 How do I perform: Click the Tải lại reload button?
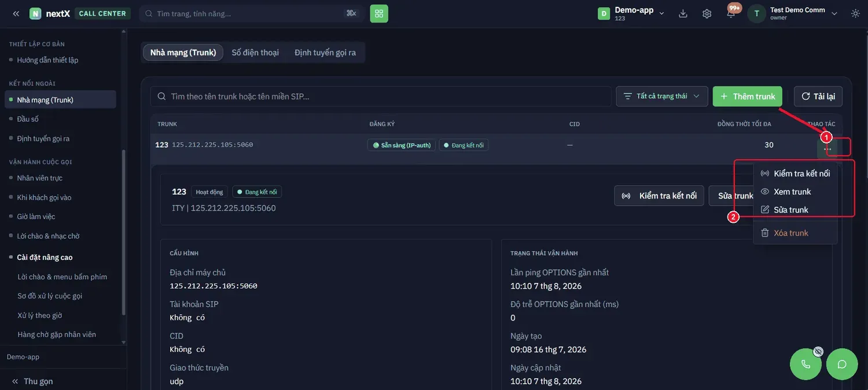[x=818, y=96]
